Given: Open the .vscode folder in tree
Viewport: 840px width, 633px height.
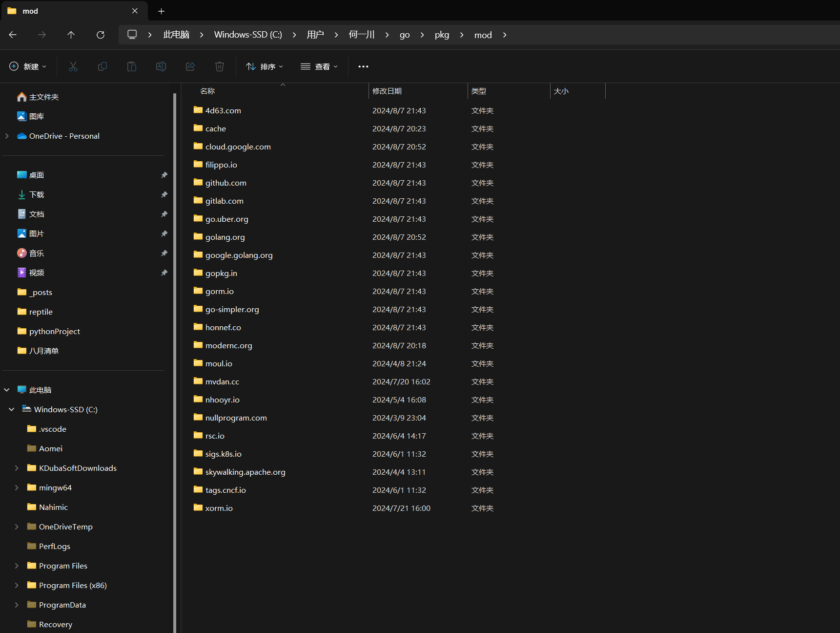Looking at the screenshot, I should pos(53,429).
